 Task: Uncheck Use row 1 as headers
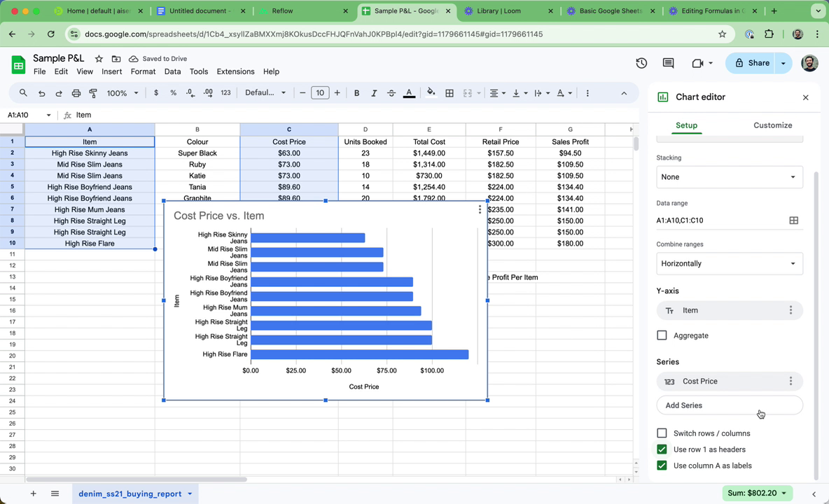coord(662,449)
